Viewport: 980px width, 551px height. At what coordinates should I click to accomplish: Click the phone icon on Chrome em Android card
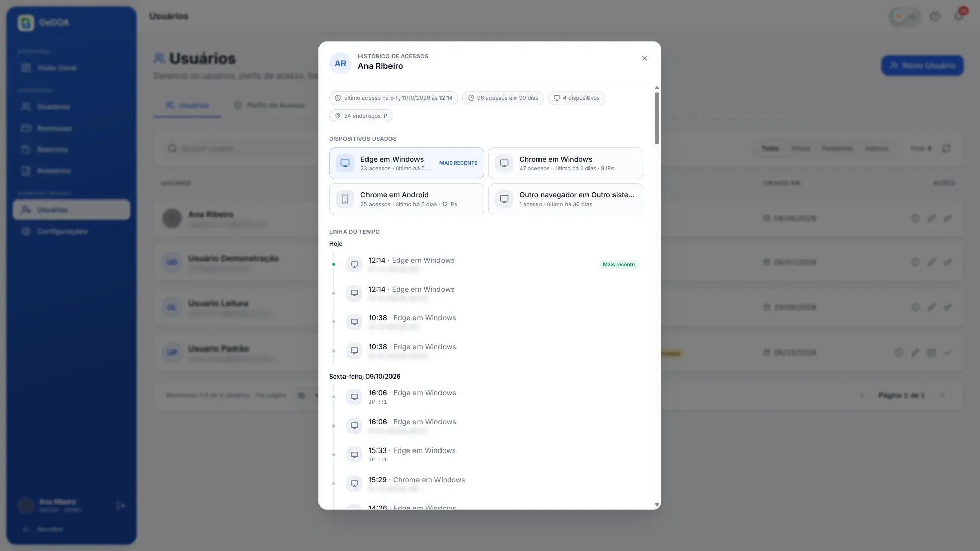pyautogui.click(x=345, y=199)
